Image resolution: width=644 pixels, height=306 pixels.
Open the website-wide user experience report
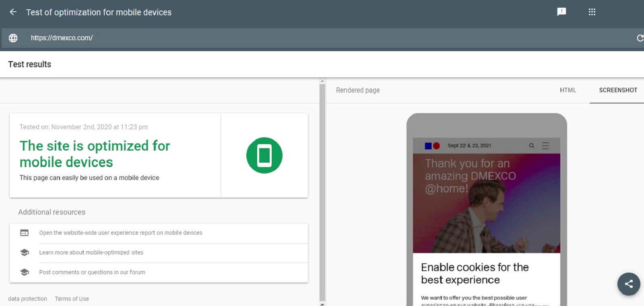pyautogui.click(x=121, y=233)
